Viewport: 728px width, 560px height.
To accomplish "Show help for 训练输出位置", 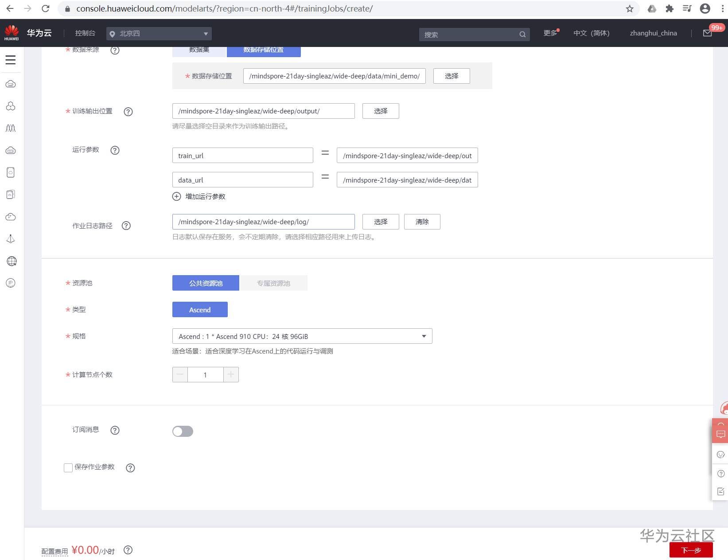I will (x=128, y=112).
